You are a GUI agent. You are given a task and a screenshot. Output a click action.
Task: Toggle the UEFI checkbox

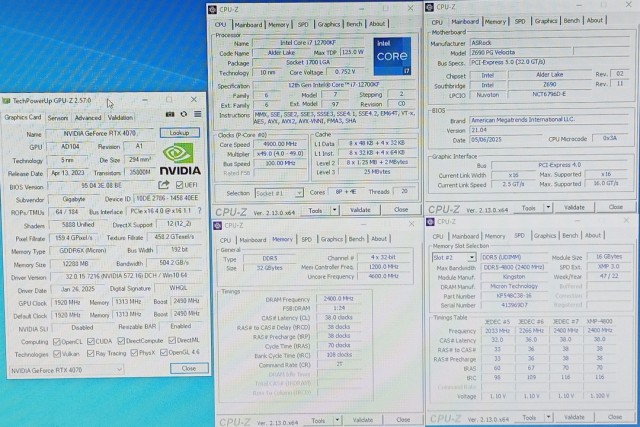click(180, 185)
